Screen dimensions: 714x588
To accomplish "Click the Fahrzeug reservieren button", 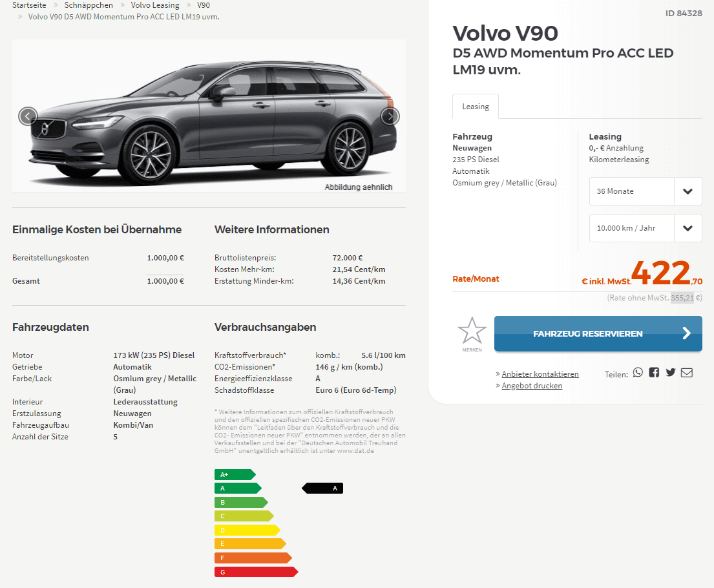I will pos(598,334).
